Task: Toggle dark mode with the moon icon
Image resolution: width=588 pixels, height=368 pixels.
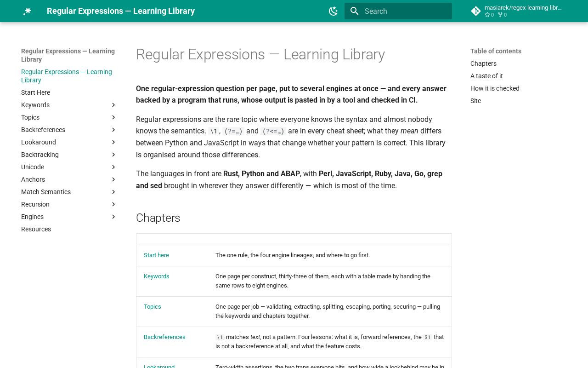Action: tap(334, 11)
